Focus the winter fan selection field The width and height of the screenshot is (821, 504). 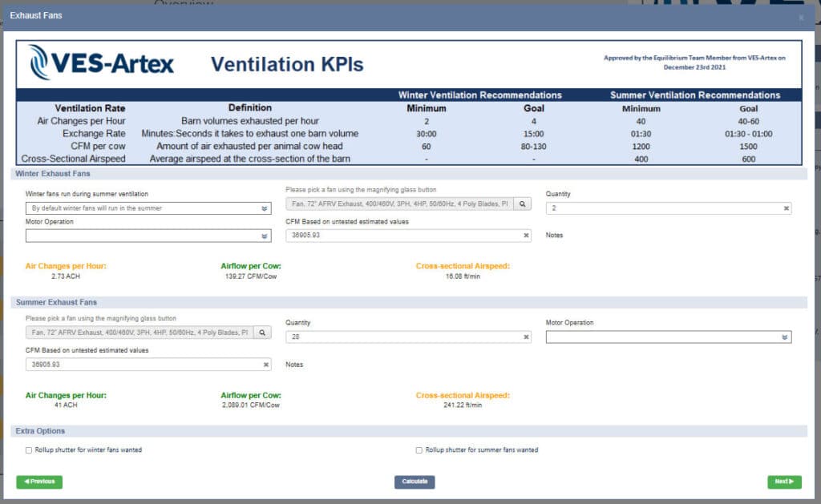pyautogui.click(x=399, y=204)
